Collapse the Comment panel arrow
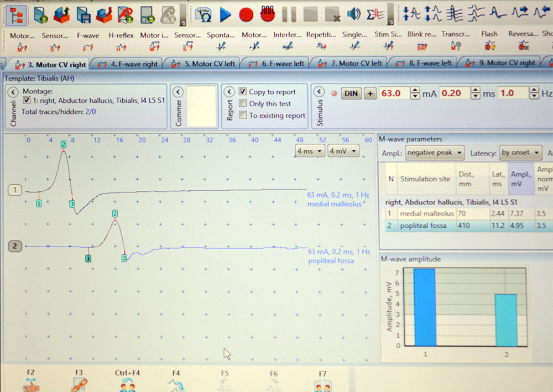This screenshot has width=553, height=392. pos(178,92)
